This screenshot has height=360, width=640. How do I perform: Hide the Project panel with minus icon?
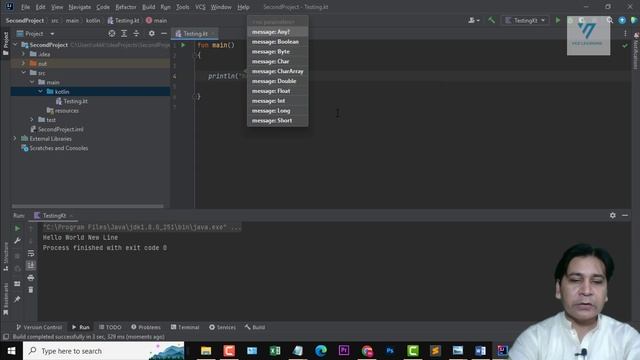(164, 33)
